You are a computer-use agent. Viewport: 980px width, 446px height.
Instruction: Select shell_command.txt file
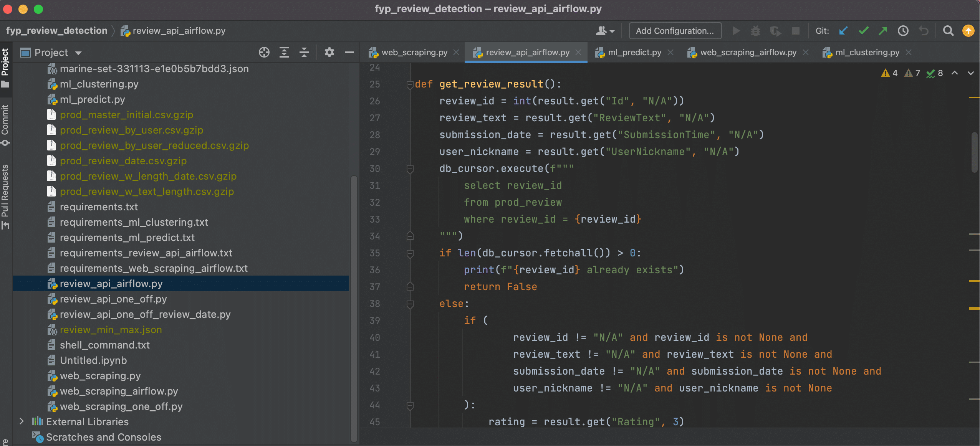[105, 345]
